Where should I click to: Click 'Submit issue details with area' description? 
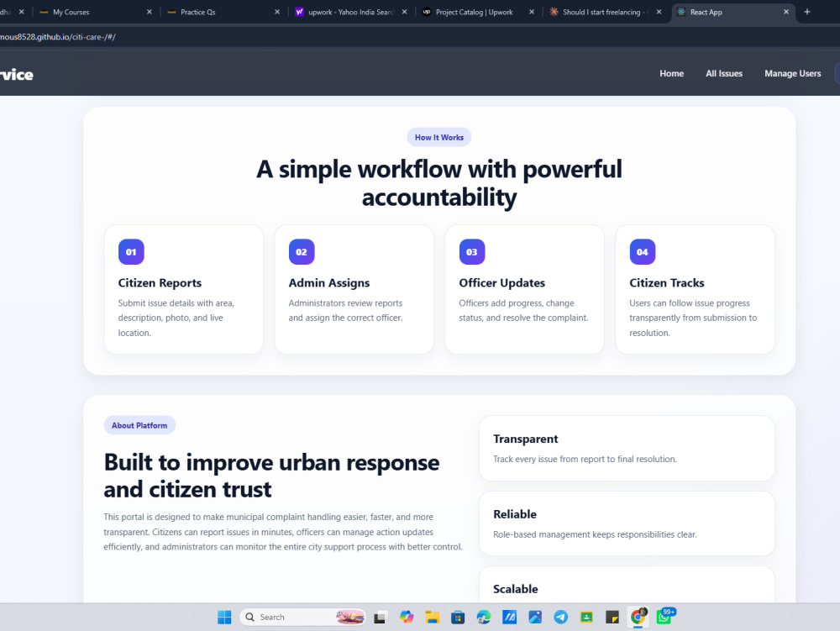[176, 318]
